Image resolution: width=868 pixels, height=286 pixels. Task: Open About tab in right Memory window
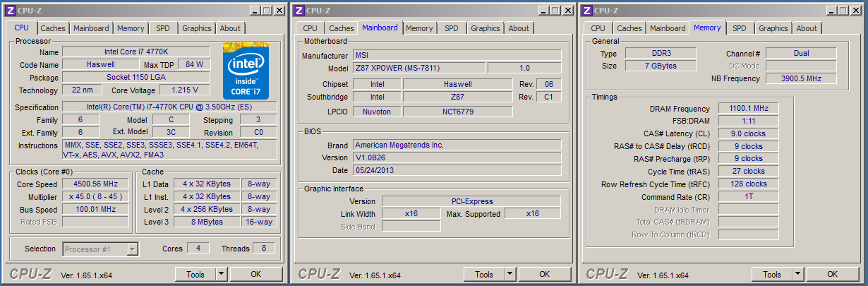(807, 28)
